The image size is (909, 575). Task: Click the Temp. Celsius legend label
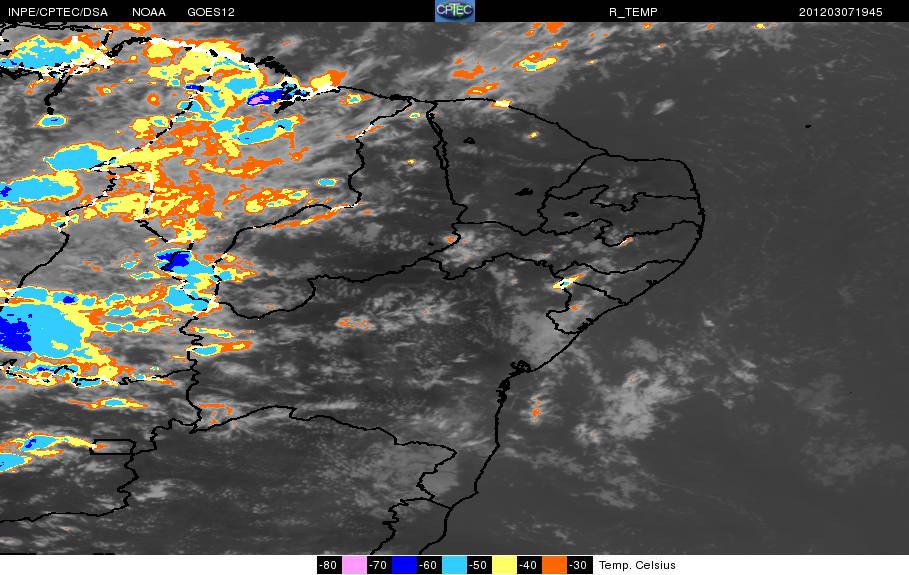coord(637,565)
